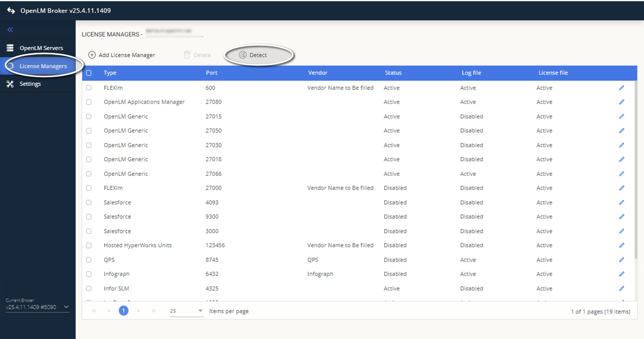
Task: Check the Salesforce row with port 4093
Action: (x=89, y=202)
